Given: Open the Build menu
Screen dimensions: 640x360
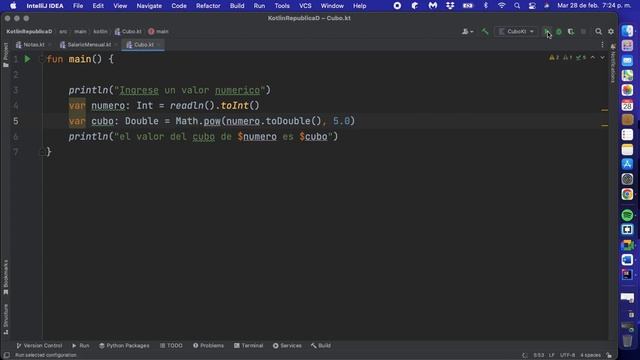Looking at the screenshot, I should click(x=237, y=6).
